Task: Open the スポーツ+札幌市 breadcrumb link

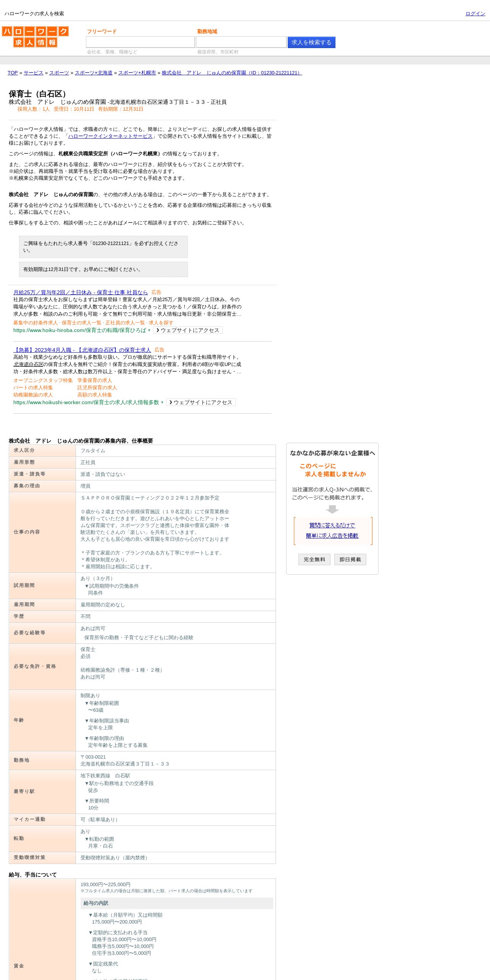Action: point(137,73)
